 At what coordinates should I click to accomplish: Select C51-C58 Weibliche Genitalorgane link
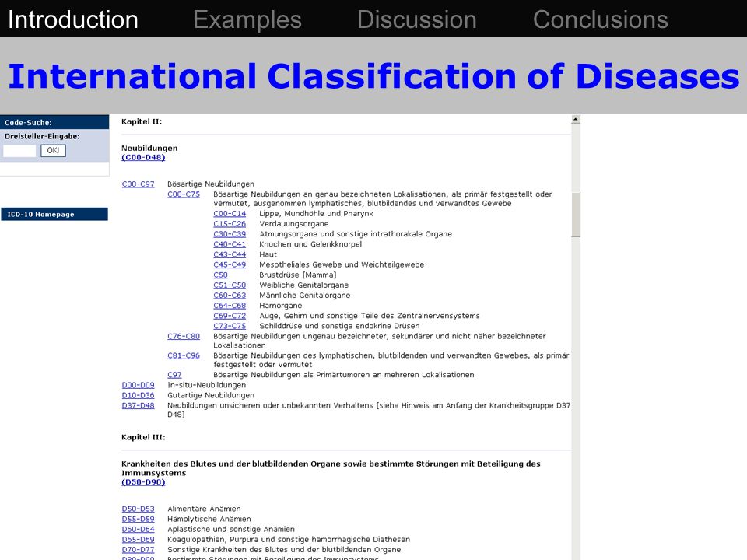(x=230, y=285)
